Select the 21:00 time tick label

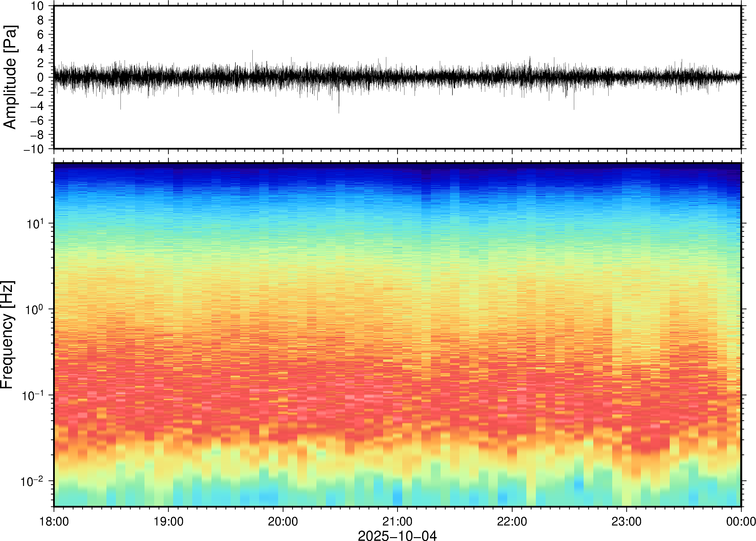tap(397, 521)
